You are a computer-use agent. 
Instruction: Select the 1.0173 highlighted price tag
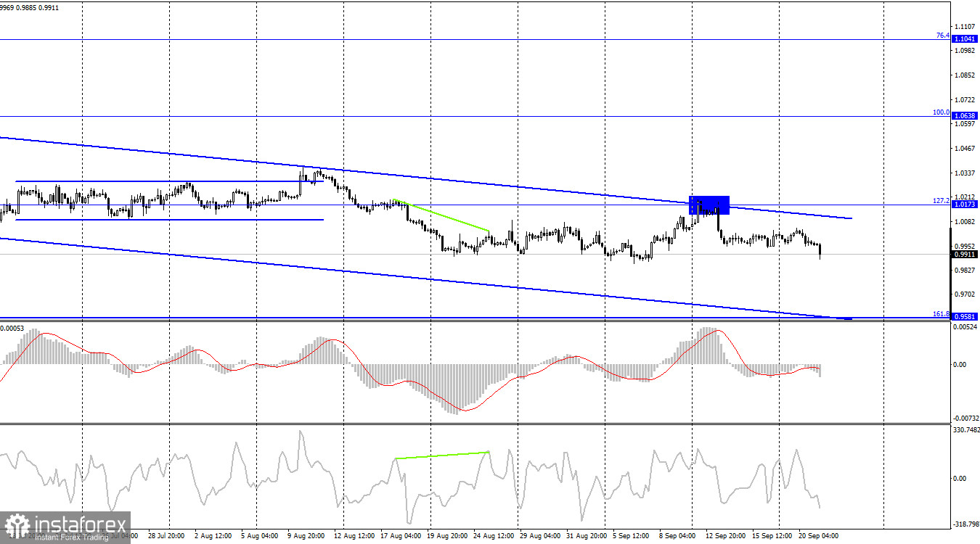pos(964,205)
